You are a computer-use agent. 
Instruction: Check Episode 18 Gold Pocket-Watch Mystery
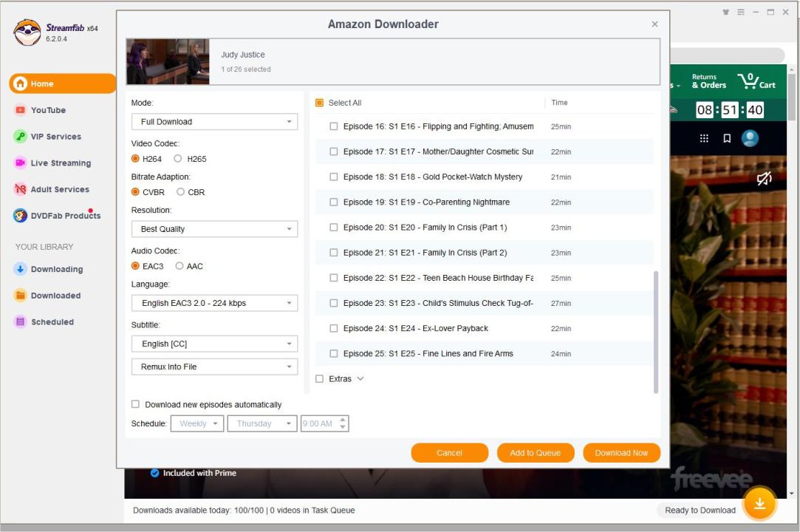tap(334, 177)
